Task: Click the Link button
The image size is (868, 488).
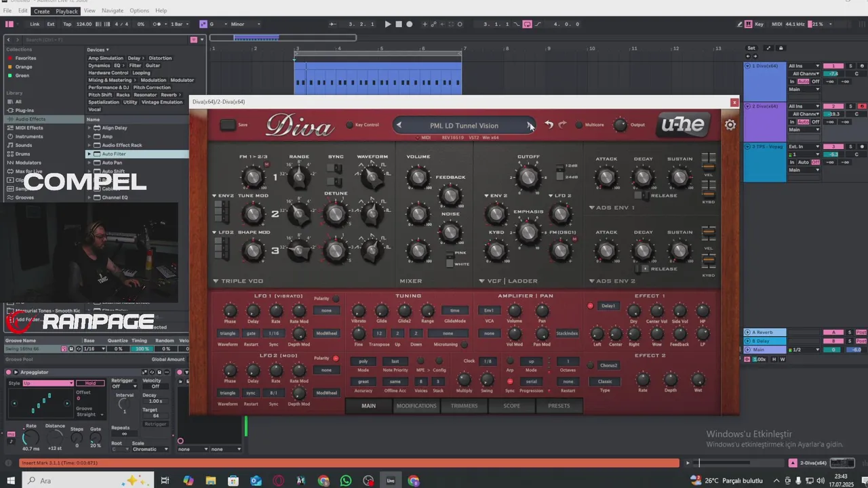Action: (35, 24)
